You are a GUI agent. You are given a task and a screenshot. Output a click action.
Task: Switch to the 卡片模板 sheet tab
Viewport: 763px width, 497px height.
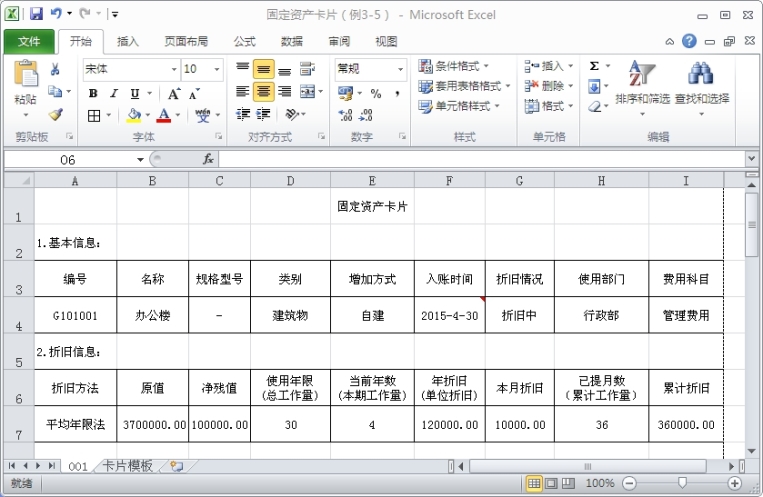pyautogui.click(x=128, y=466)
